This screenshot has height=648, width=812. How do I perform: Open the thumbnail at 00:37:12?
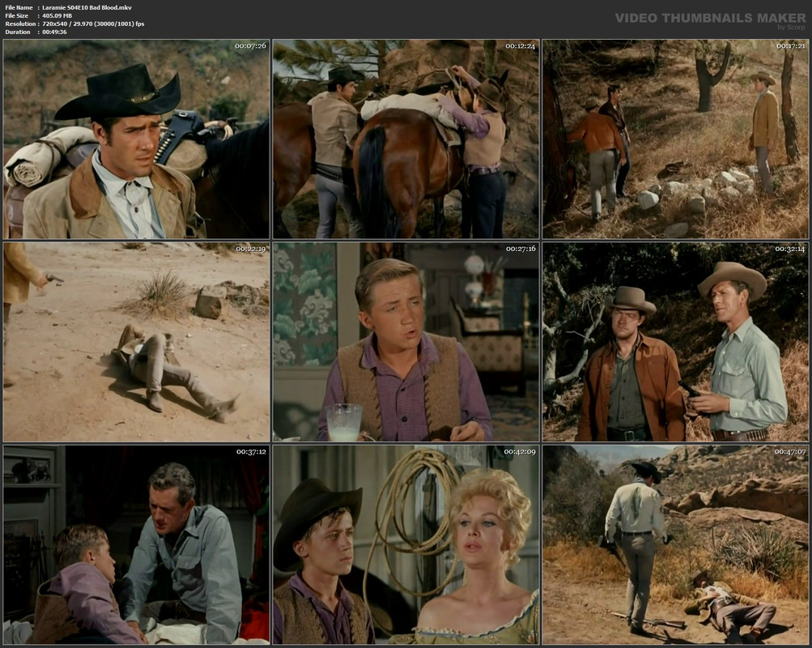(x=136, y=544)
